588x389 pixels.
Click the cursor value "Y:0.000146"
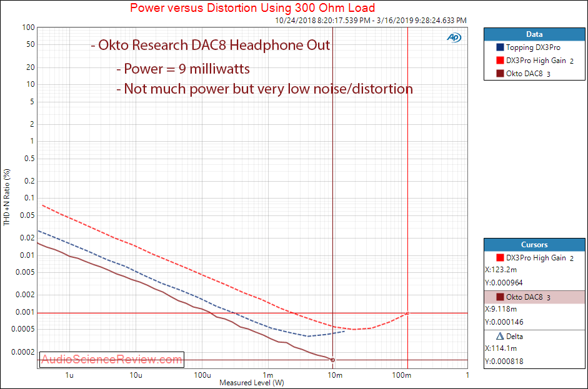pyautogui.click(x=504, y=322)
